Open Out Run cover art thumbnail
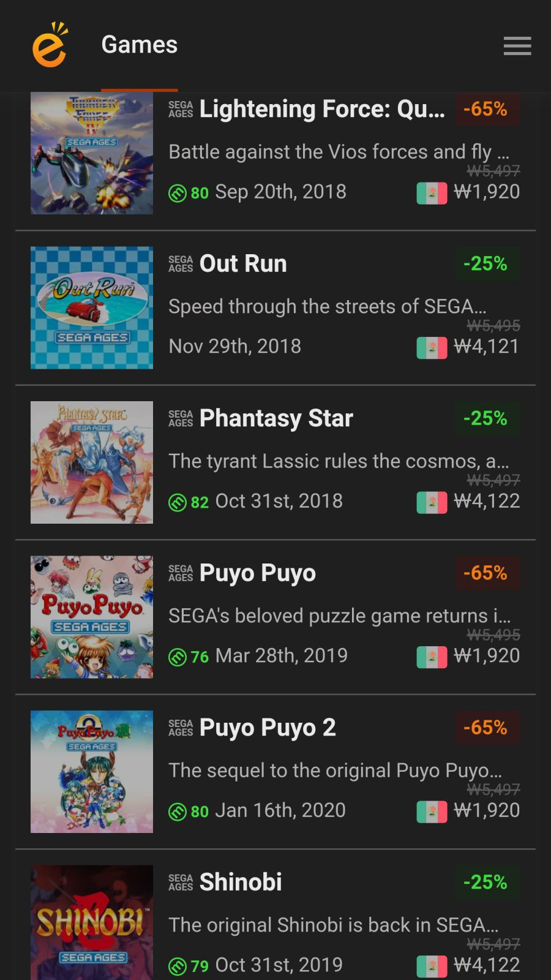Viewport: 551px width, 980px height. [x=92, y=307]
